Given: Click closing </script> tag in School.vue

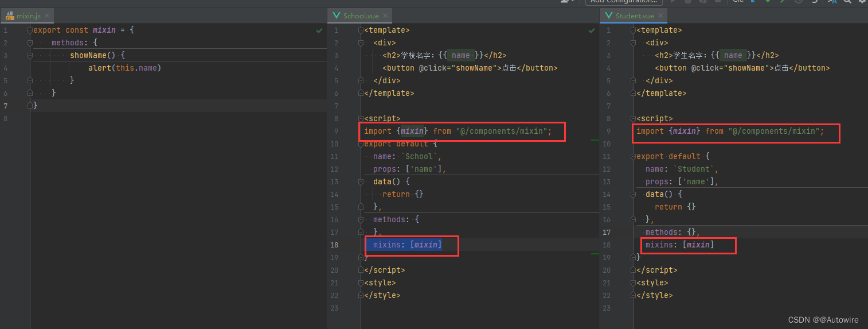Looking at the screenshot, I should point(385,270).
